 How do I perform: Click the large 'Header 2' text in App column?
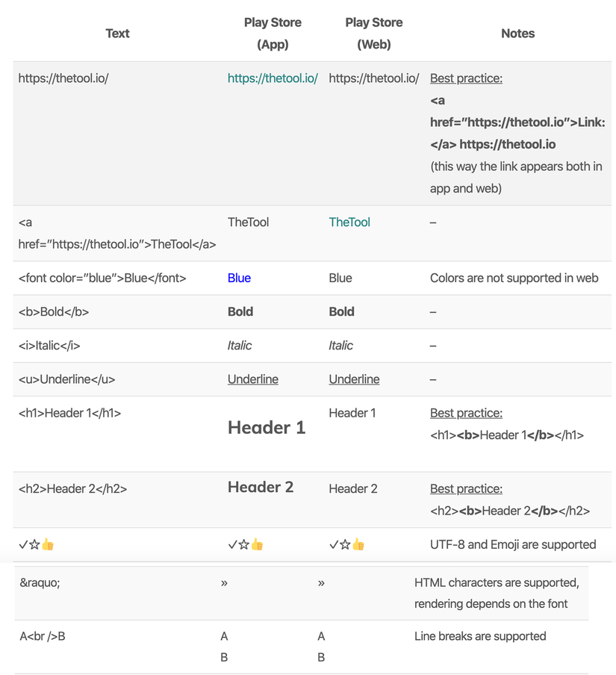(x=261, y=487)
